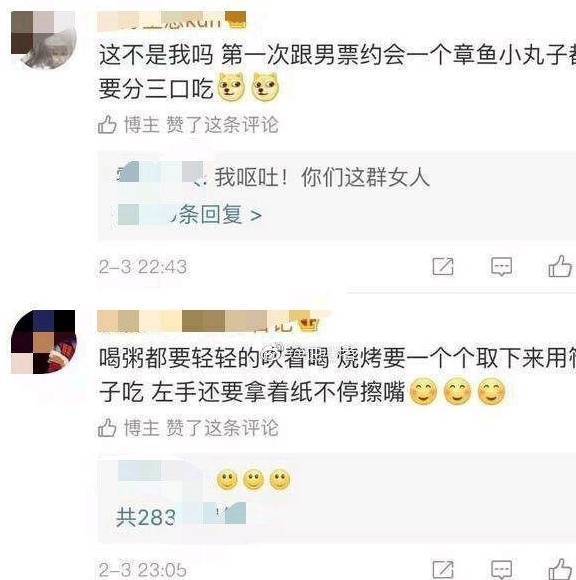Click the comment text about 喝粥 and 烧烤

point(337,374)
